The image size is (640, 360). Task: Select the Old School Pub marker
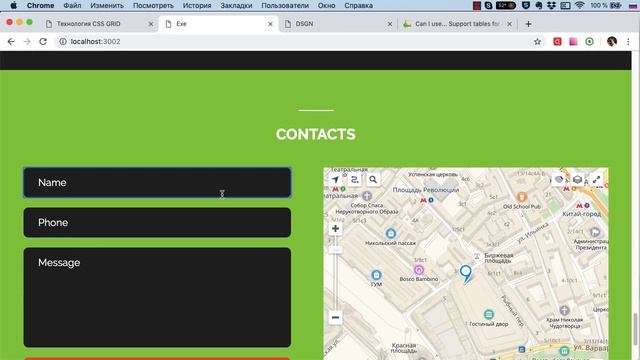pyautogui.click(x=522, y=198)
